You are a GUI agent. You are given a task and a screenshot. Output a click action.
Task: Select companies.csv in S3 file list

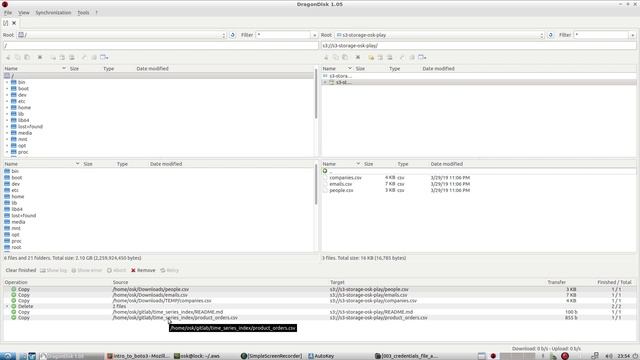point(345,178)
